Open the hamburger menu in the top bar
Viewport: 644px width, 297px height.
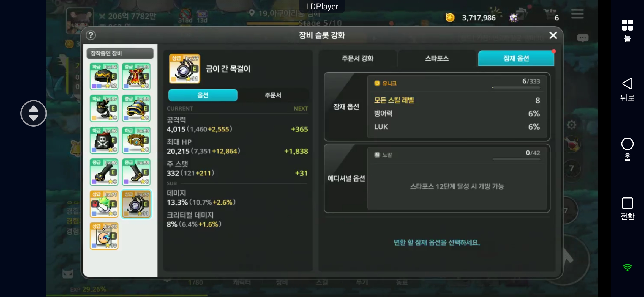coord(577,14)
